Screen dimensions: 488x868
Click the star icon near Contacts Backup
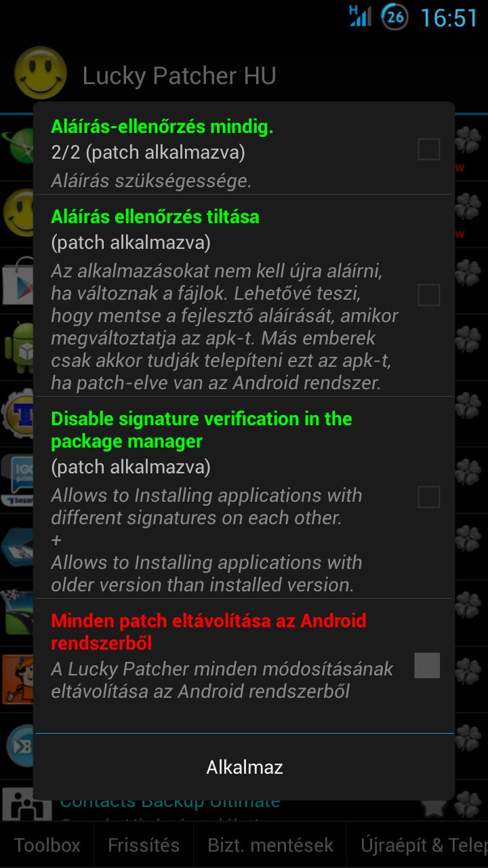coord(434,807)
